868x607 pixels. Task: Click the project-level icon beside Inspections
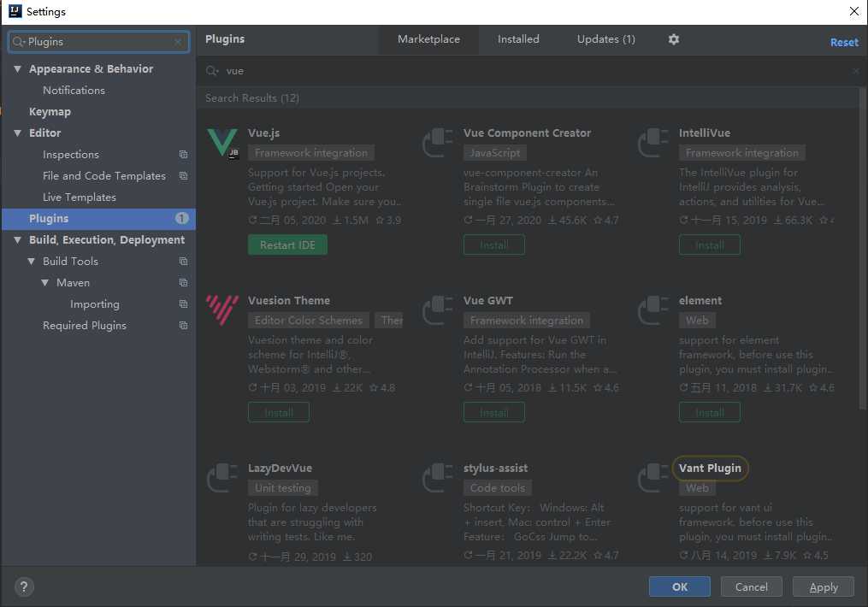pos(183,155)
